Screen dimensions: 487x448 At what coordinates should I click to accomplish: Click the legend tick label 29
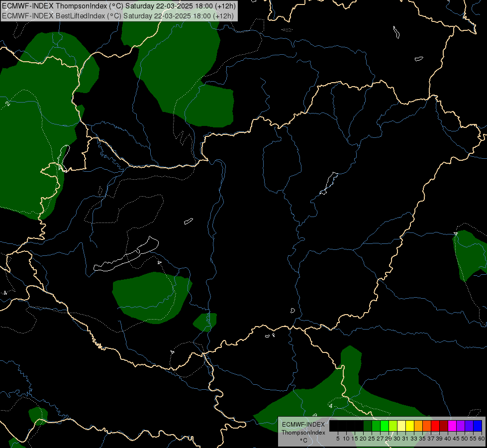(x=389, y=439)
